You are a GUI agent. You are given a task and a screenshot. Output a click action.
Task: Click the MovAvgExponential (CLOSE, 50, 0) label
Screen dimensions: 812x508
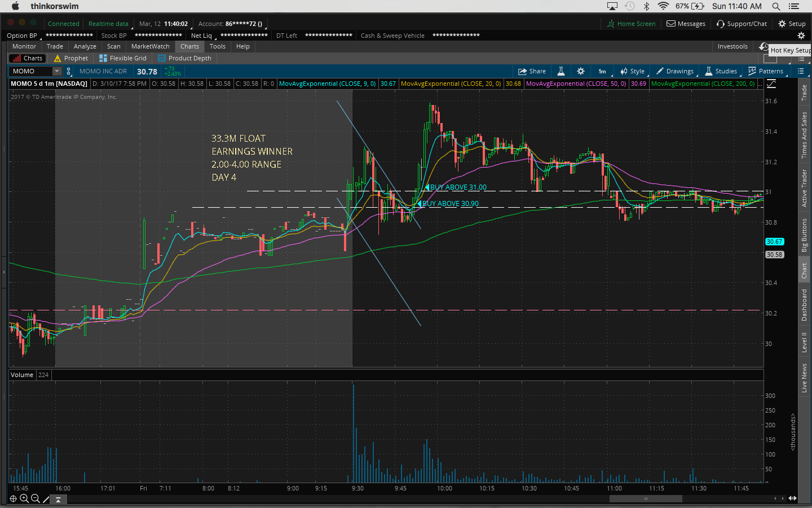(x=576, y=84)
